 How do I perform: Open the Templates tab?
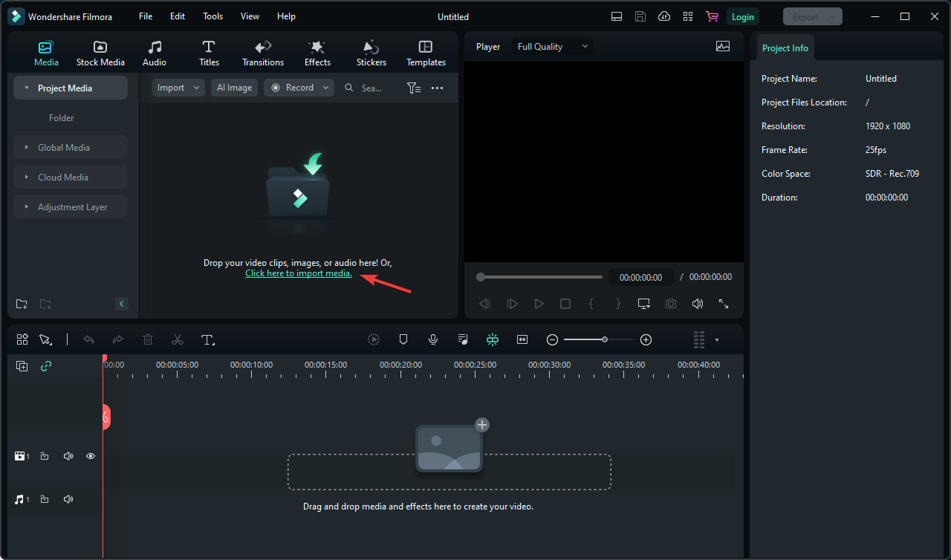coord(426,53)
